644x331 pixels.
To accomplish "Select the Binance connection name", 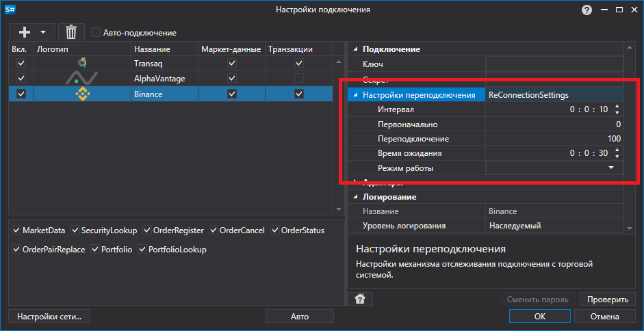I will [149, 94].
